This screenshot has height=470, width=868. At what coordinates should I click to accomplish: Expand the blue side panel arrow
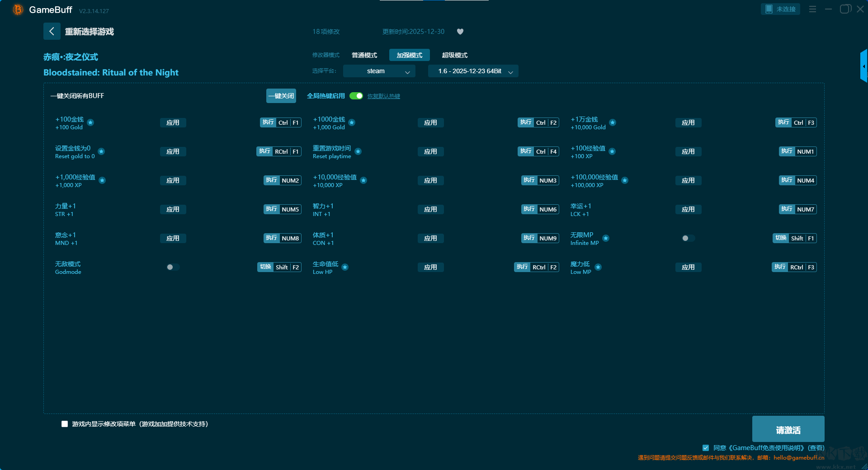(x=863, y=66)
